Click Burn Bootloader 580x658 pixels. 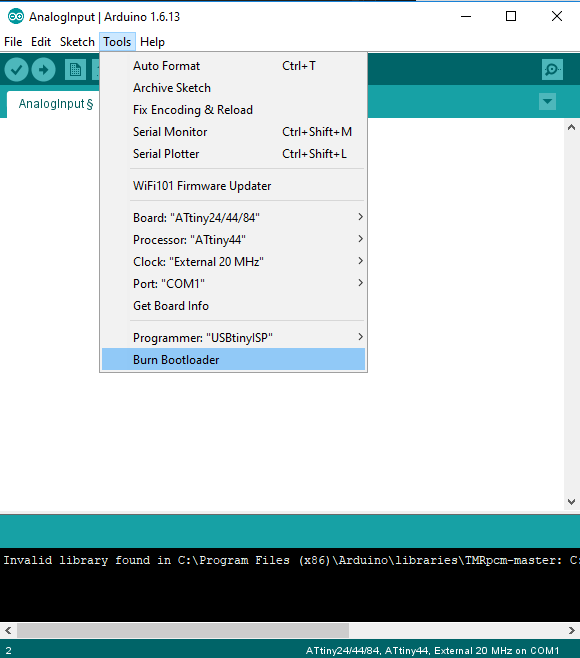pyautogui.click(x=233, y=360)
